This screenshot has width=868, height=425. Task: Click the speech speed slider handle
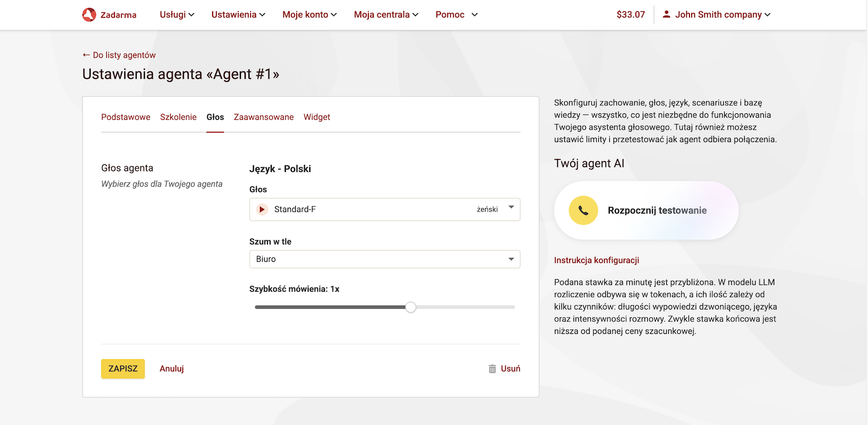[x=411, y=307]
